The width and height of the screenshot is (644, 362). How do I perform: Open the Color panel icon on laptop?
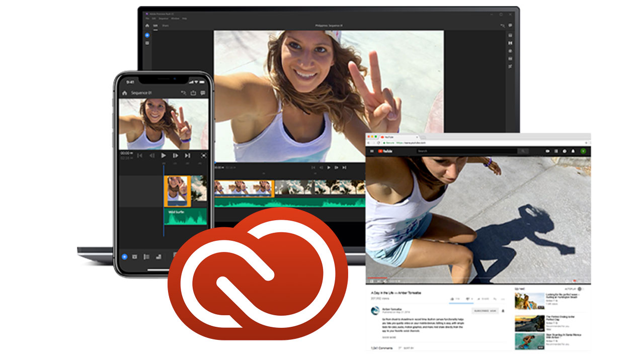click(510, 51)
